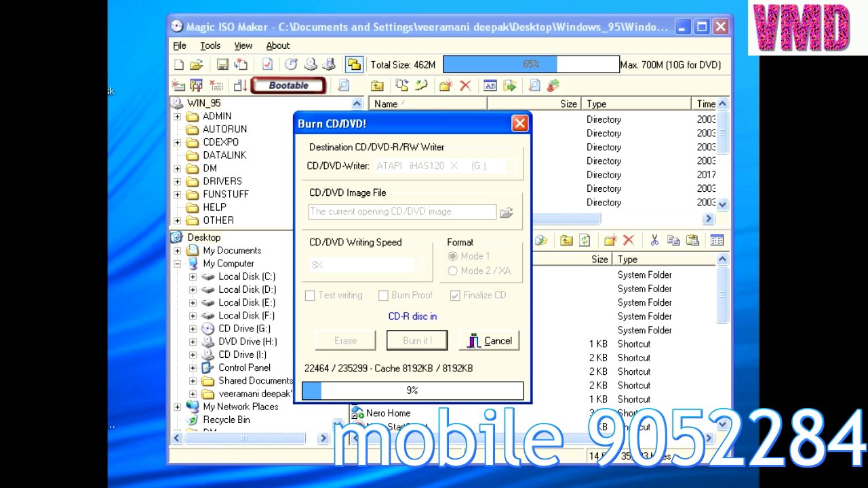Click the Bootable button in toolbar
Viewport: 868px width, 488px height.
click(288, 85)
